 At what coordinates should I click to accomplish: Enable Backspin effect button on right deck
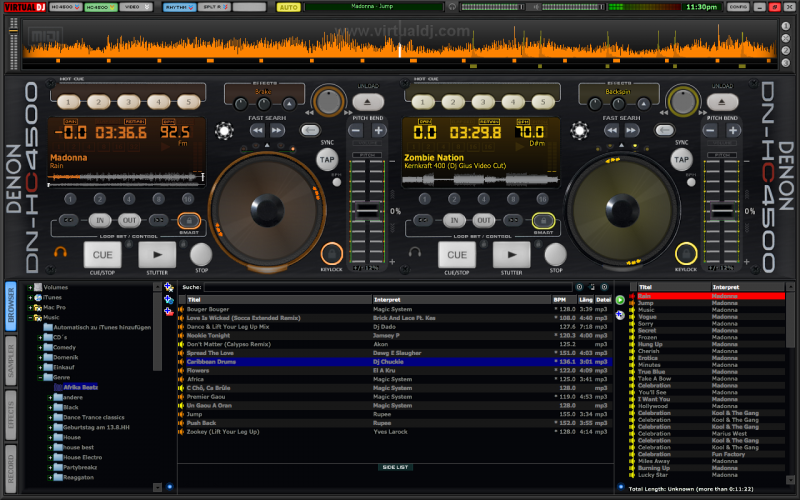tap(644, 104)
